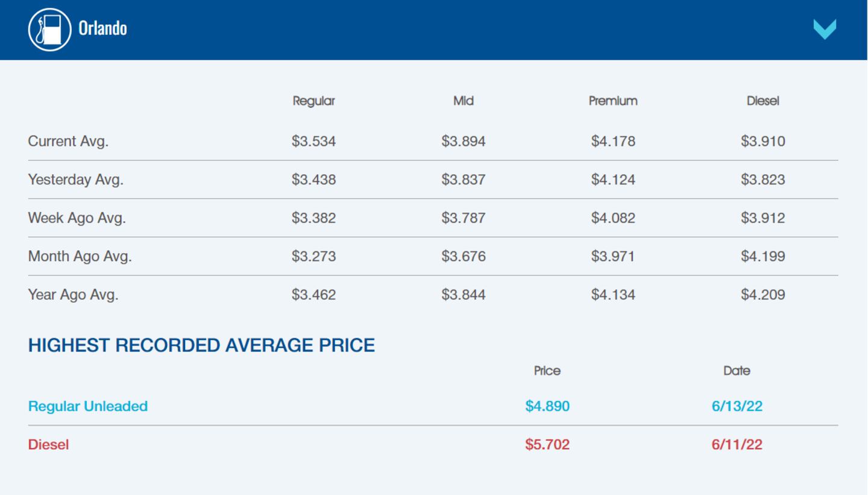Click the 6/11/22 diesel record date
The height and width of the screenshot is (495, 868).
pyautogui.click(x=737, y=444)
